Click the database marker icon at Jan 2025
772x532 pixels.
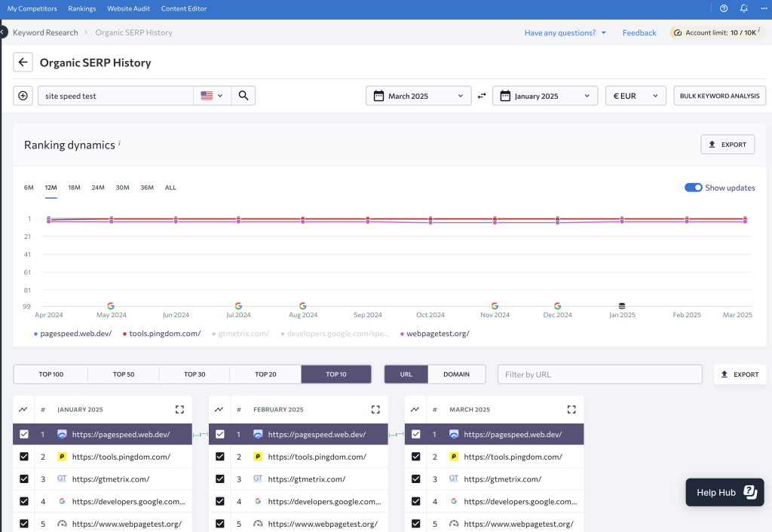(x=622, y=306)
